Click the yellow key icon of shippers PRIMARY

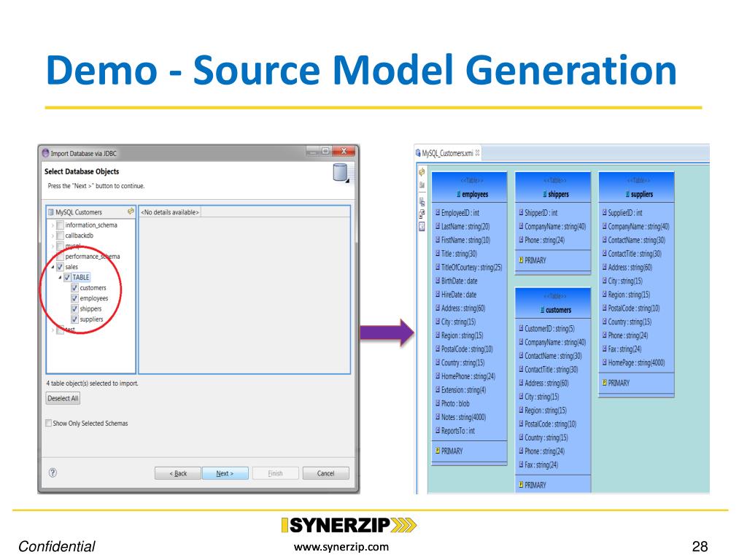pyautogui.click(x=521, y=260)
